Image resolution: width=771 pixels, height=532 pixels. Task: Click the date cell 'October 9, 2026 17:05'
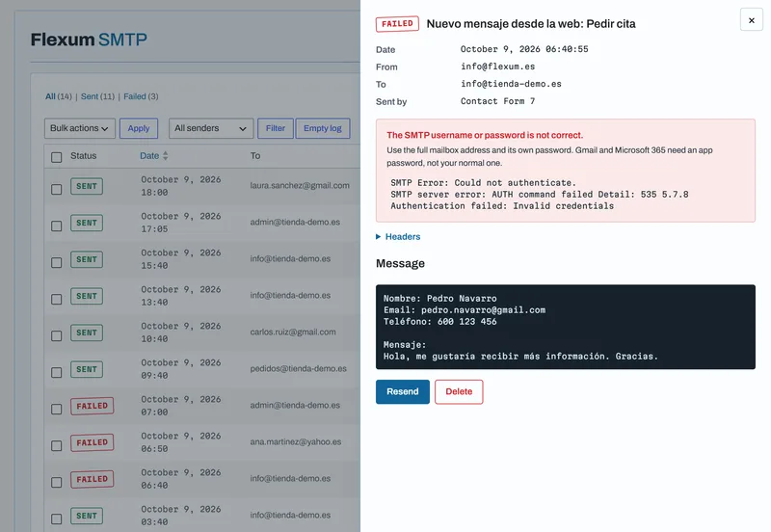[181, 223]
